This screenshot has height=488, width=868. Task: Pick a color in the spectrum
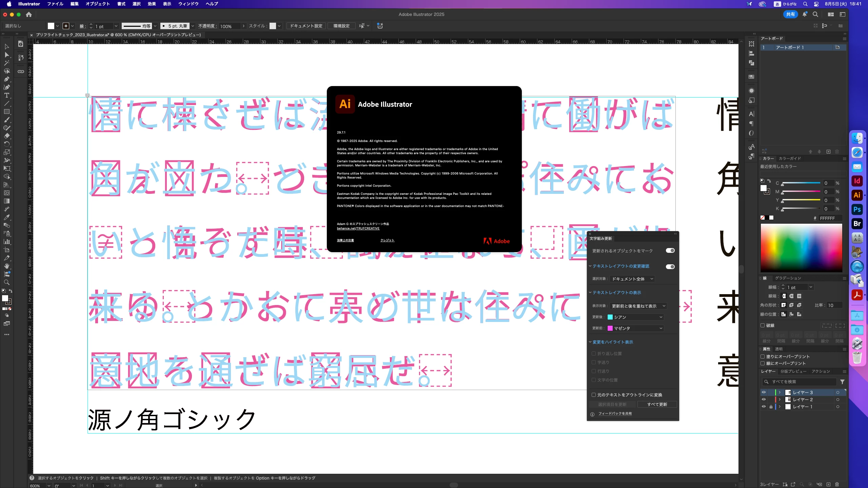point(801,247)
